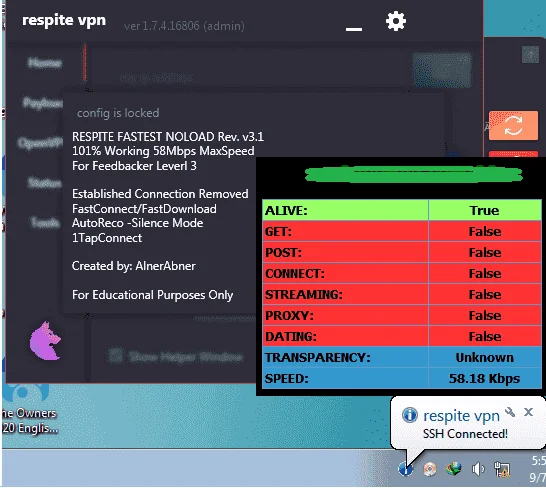
Task: Click the 'respite vpn' notification title
Action: pos(461,416)
